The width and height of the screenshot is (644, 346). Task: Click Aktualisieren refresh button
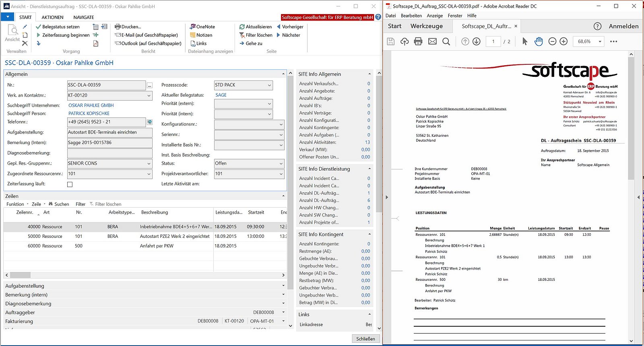[255, 27]
